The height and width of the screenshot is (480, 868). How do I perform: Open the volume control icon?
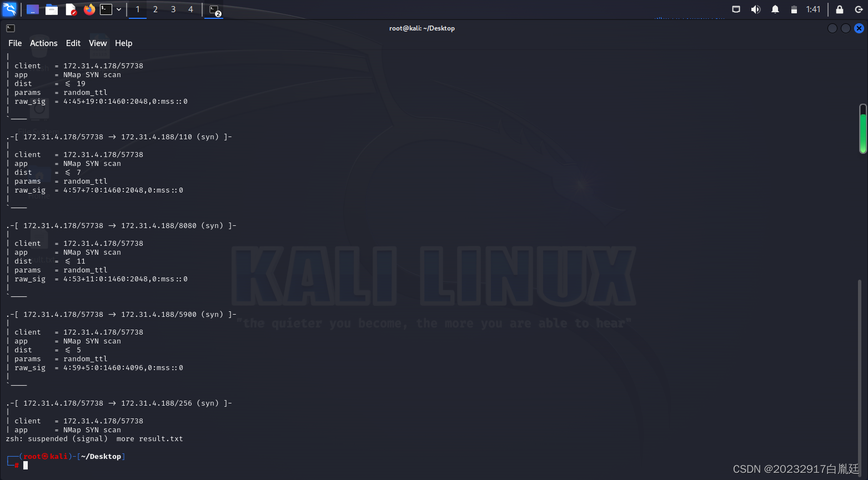(756, 9)
